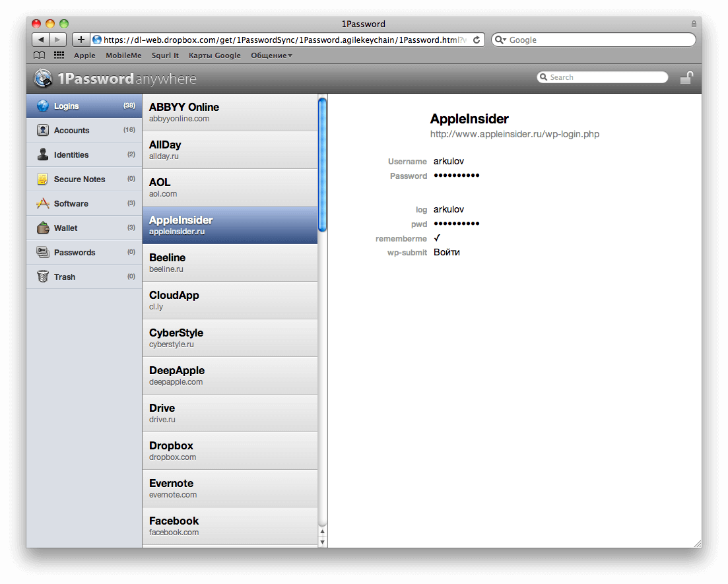
Task: Select the CloudApp login entry
Action: coord(230,300)
